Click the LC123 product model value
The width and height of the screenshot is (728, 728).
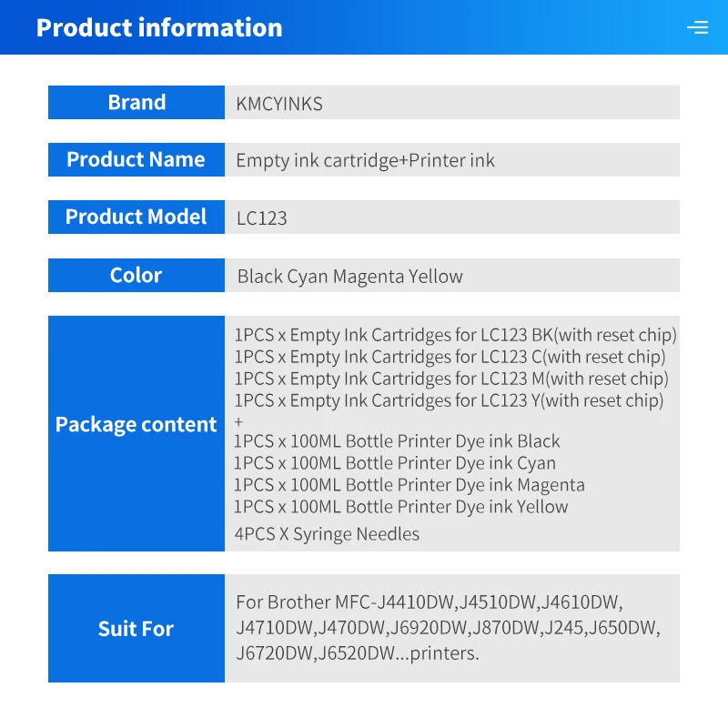click(x=262, y=217)
